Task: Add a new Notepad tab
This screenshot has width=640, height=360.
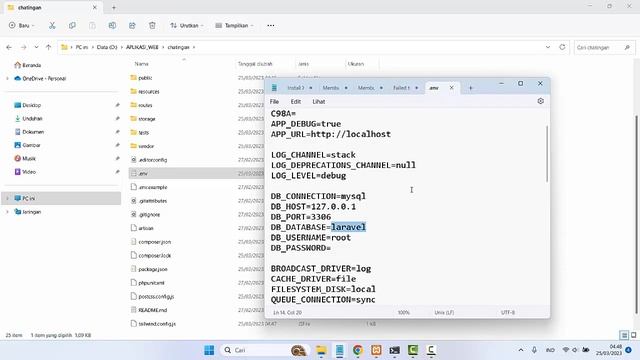Action: pos(470,88)
